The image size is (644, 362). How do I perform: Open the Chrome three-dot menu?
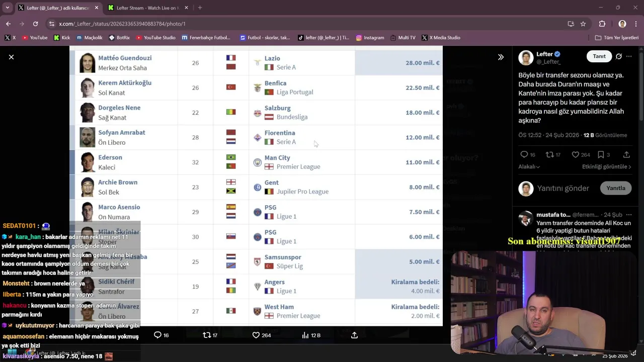click(x=636, y=24)
